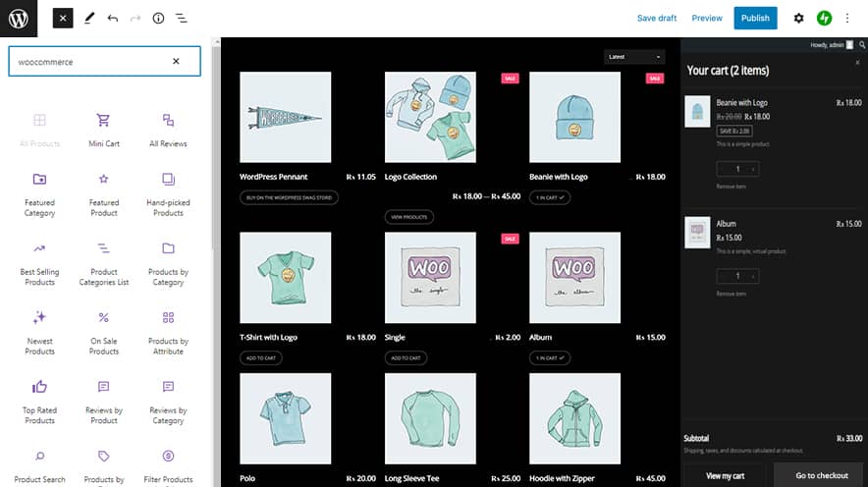Click the All Products block
The width and height of the screenshot is (868, 487).
(40, 130)
